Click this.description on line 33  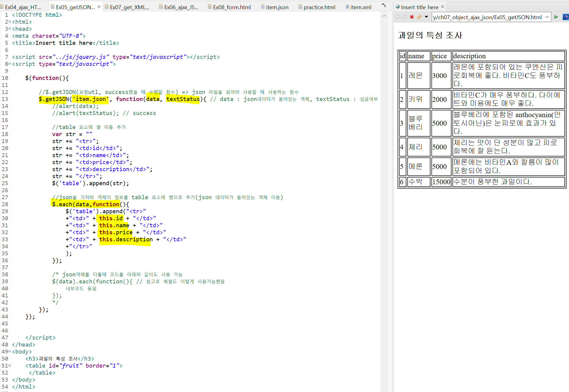click(x=126, y=239)
